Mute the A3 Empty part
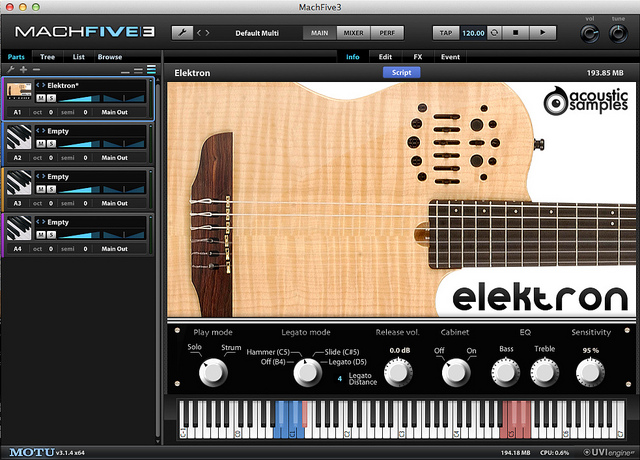Screen dimensions: 640x460 click(x=41, y=189)
